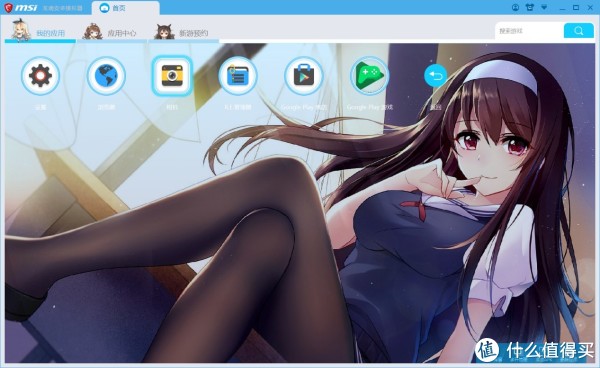Select the 首页 home tab in title bar
The height and width of the screenshot is (368, 600).
[126, 8]
